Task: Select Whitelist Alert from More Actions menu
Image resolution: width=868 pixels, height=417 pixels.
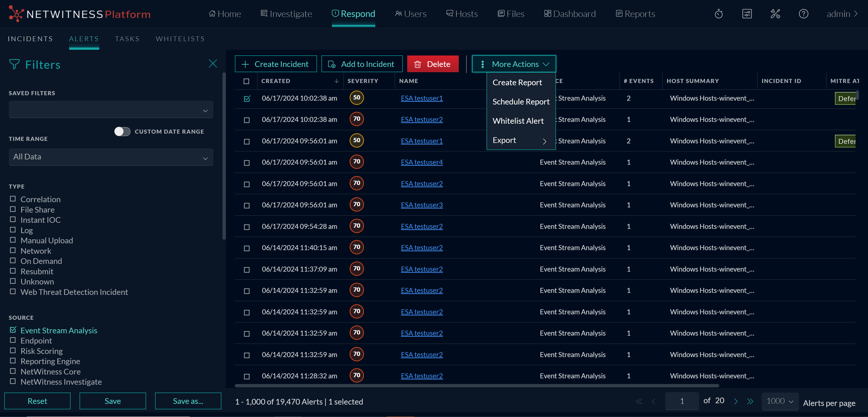Action: pos(518,121)
